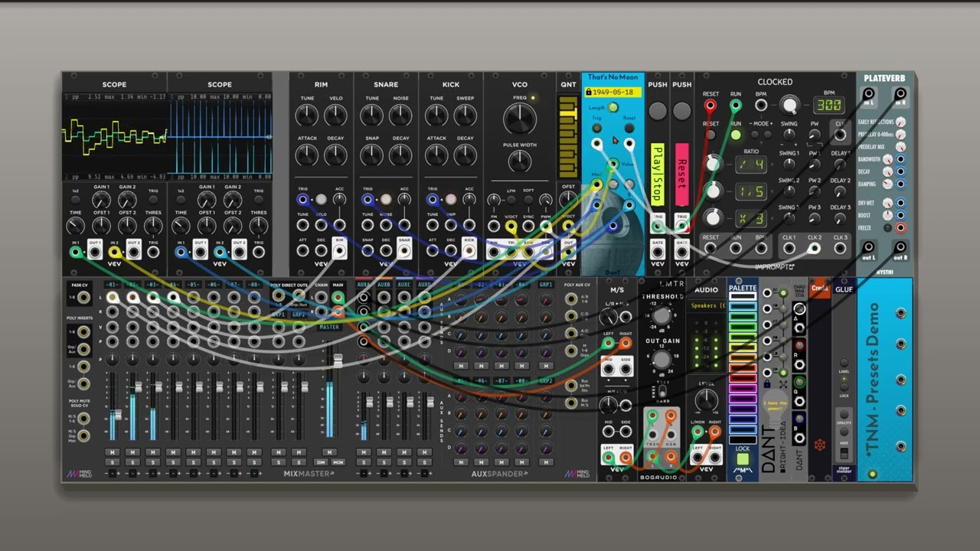
Task: Click the Clocked master BPM knob
Action: [x=789, y=106]
